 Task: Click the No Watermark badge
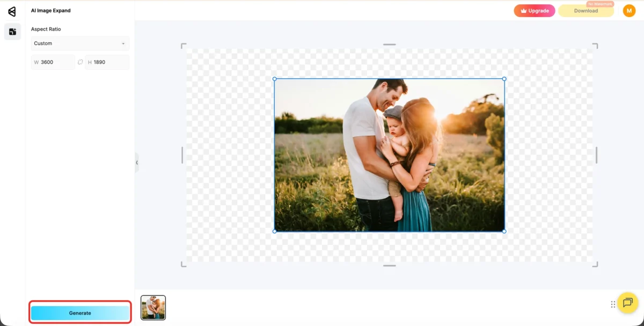601,4
